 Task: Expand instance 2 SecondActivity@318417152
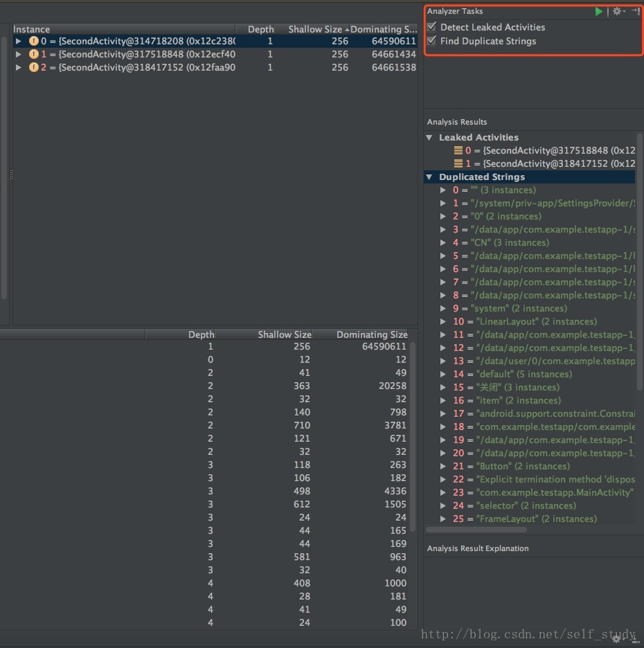18,67
